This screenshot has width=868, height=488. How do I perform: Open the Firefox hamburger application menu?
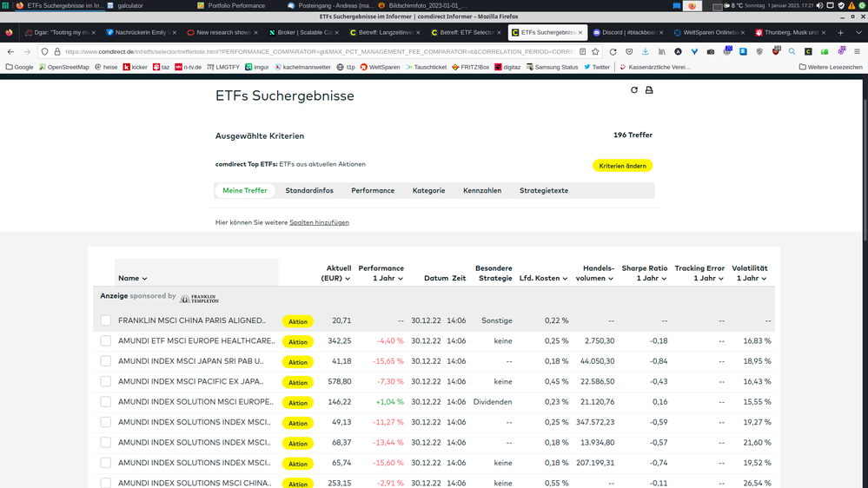coord(857,51)
